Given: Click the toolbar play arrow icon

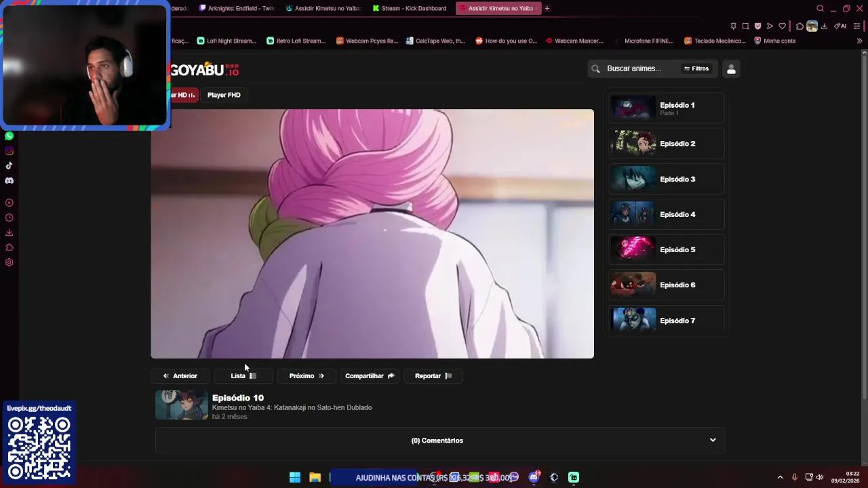Looking at the screenshot, I should [x=770, y=26].
